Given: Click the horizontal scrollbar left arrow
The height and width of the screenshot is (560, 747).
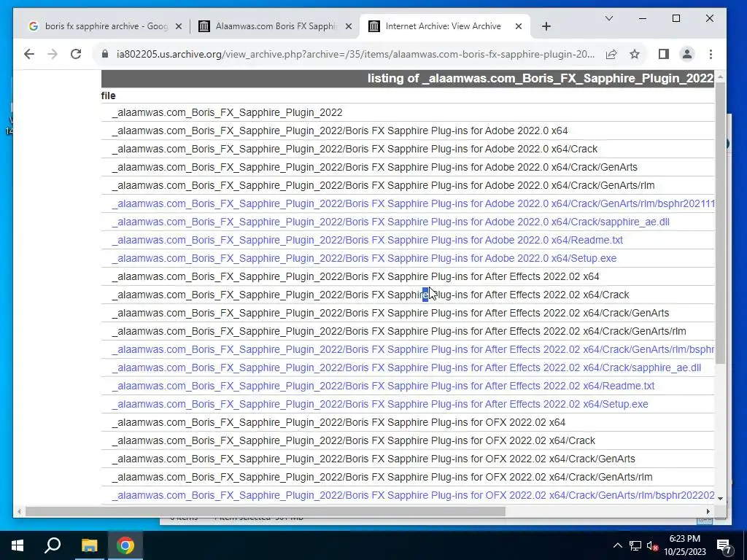Looking at the screenshot, I should [x=19, y=511].
